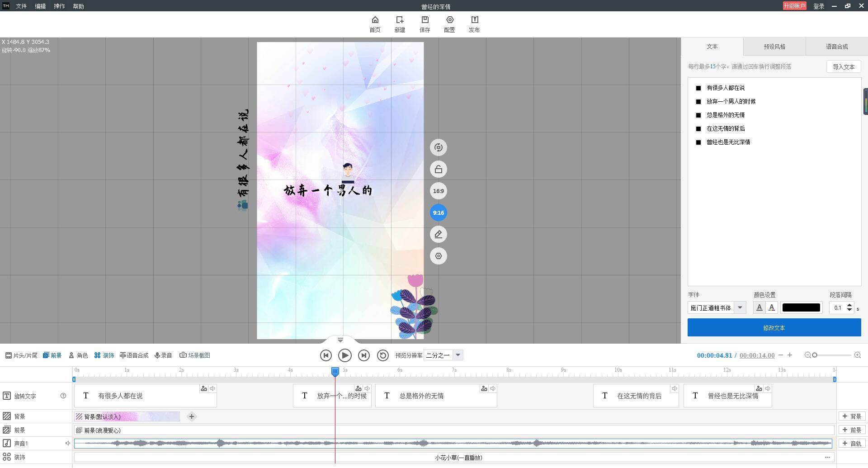Toggle the checkbox beside 总是格外的无情
This screenshot has height=468, width=868.
[x=698, y=115]
